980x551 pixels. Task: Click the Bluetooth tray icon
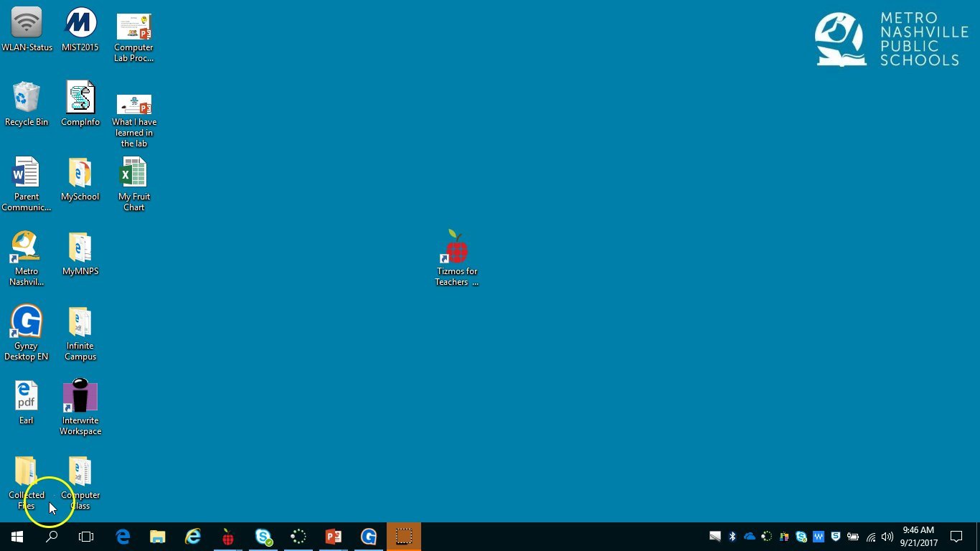pos(732,537)
